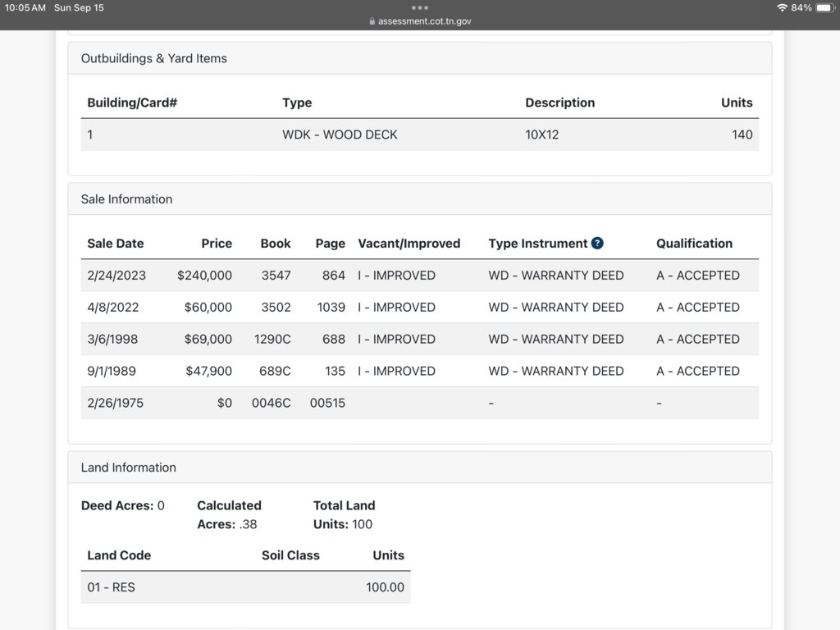Select the "140" units value
The image size is (840, 630).
point(742,135)
